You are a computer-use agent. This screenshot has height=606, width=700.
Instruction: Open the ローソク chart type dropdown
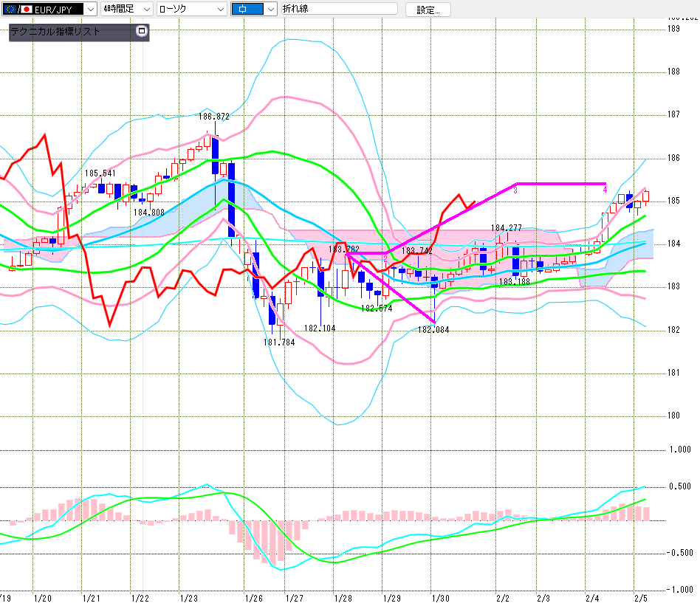[219, 10]
